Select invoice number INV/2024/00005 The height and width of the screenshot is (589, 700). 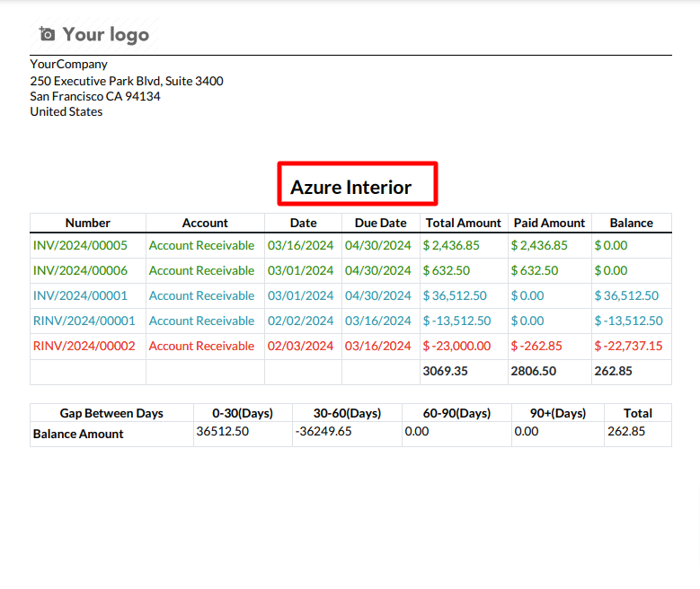click(x=80, y=245)
